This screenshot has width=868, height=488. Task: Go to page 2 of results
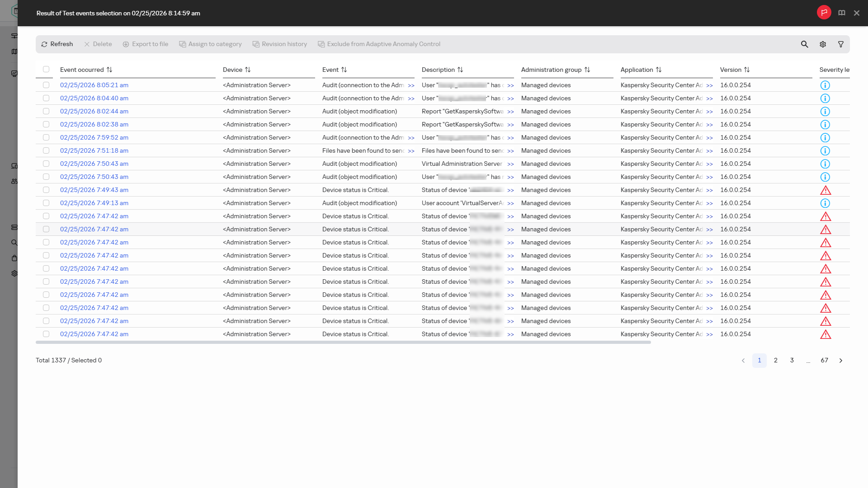tap(776, 361)
